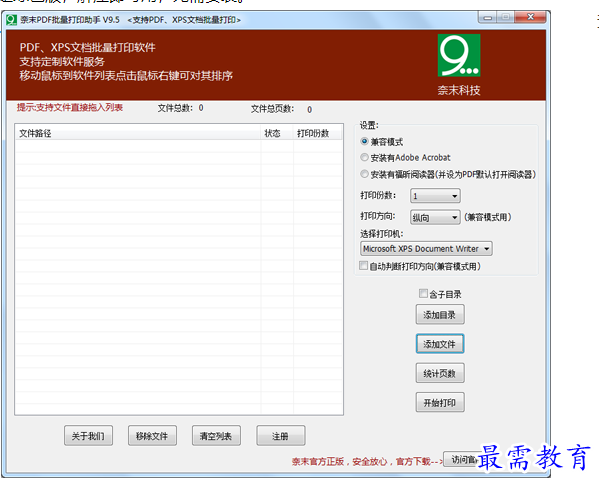Sort by the 文件路径 column header

coord(138,133)
